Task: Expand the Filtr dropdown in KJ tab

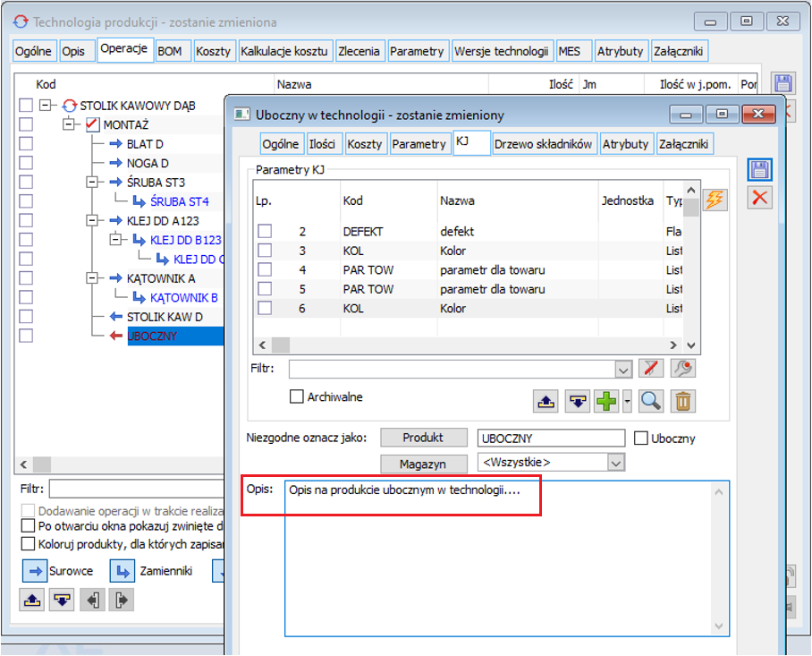Action: (x=623, y=369)
